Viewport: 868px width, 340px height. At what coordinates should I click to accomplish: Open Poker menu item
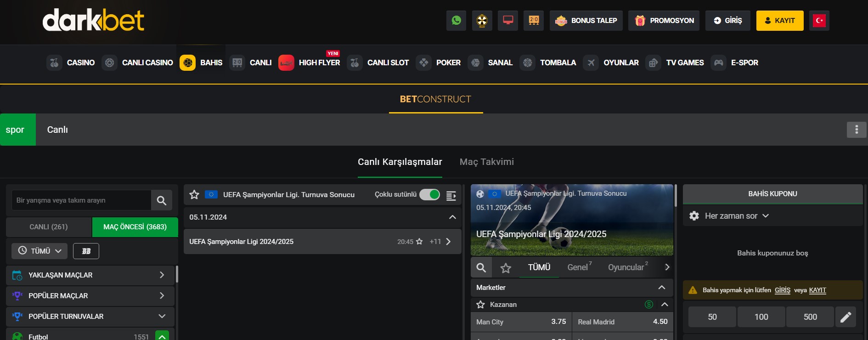(x=439, y=63)
